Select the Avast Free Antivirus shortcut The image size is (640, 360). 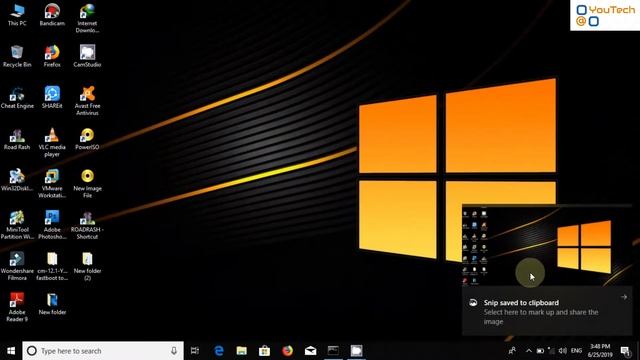coord(87,101)
